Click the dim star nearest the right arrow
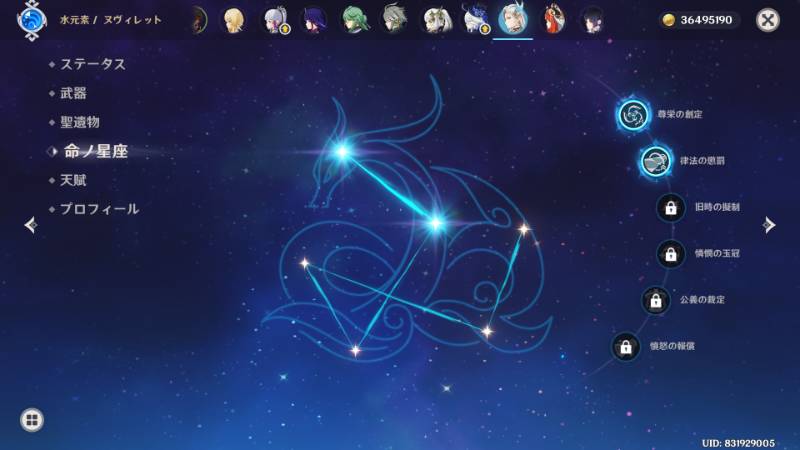This screenshot has height=450, width=800. pos(524,229)
